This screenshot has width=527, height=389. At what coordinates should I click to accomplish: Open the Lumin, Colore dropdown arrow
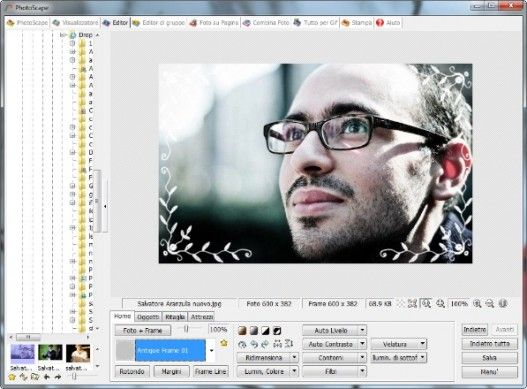pyautogui.click(x=294, y=371)
